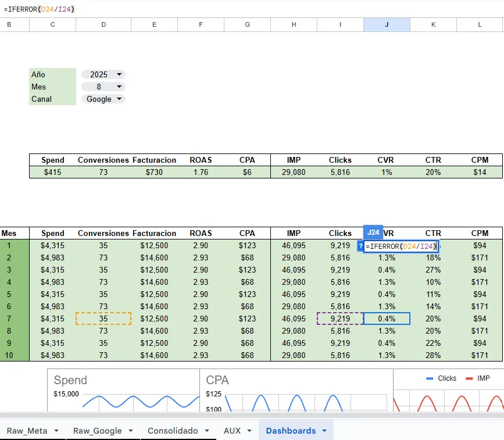The image size is (504, 440).
Task: Open the Raw_Meta tab menu arrow
Action: click(56, 431)
